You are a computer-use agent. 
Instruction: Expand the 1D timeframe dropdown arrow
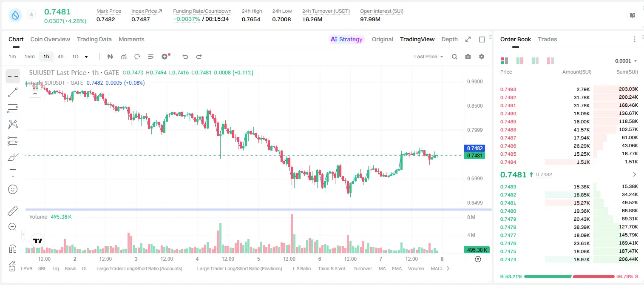86,57
